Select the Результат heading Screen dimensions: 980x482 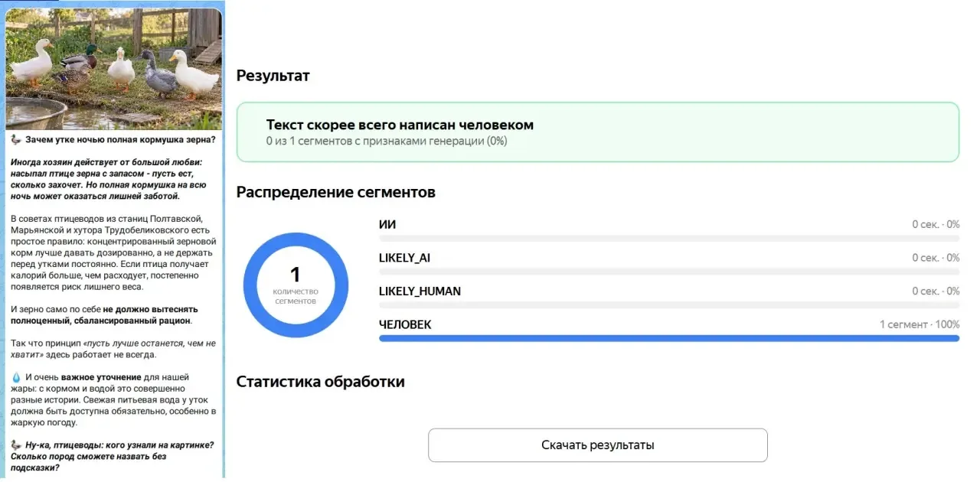coord(273,75)
